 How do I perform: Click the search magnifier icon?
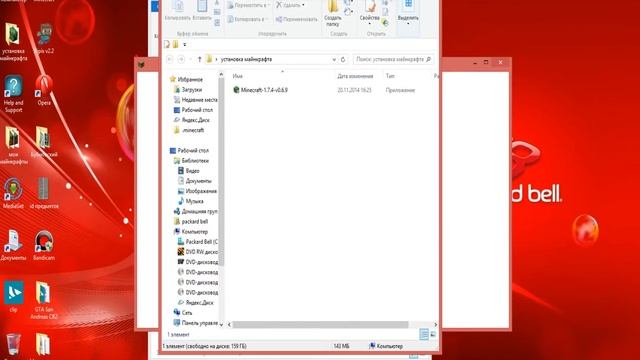point(428,59)
